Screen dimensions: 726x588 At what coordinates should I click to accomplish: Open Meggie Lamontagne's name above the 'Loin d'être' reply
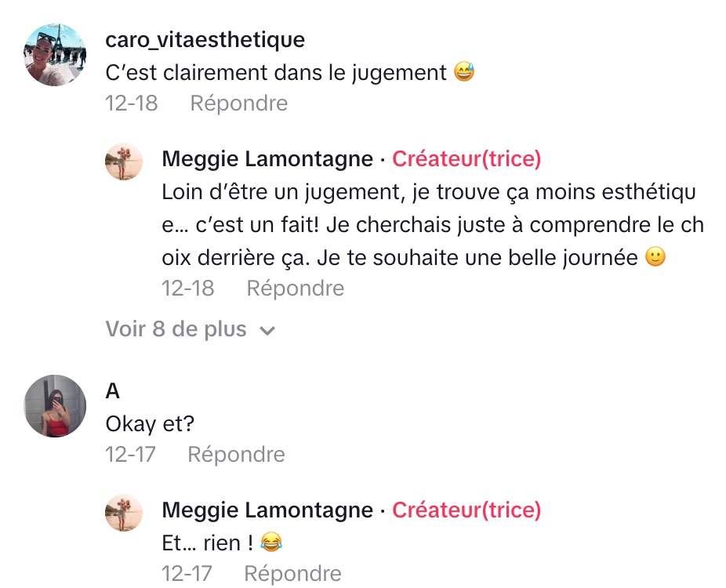267,159
